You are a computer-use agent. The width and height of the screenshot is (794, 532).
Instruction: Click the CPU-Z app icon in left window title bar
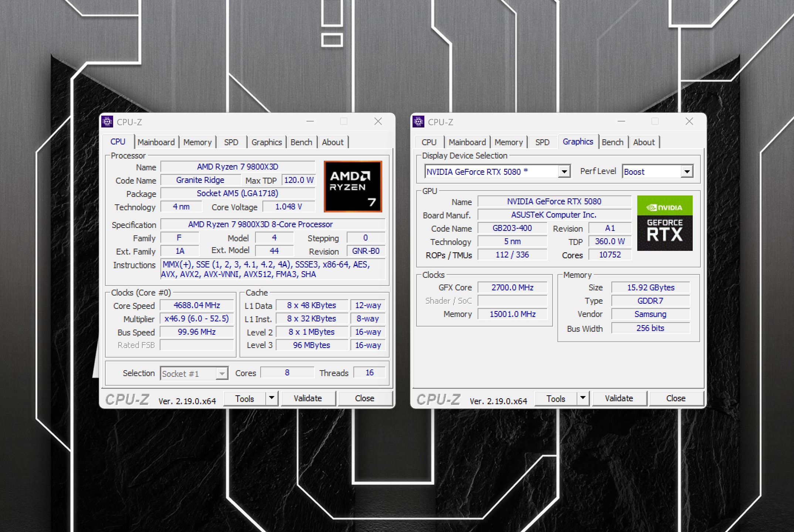[x=107, y=122]
